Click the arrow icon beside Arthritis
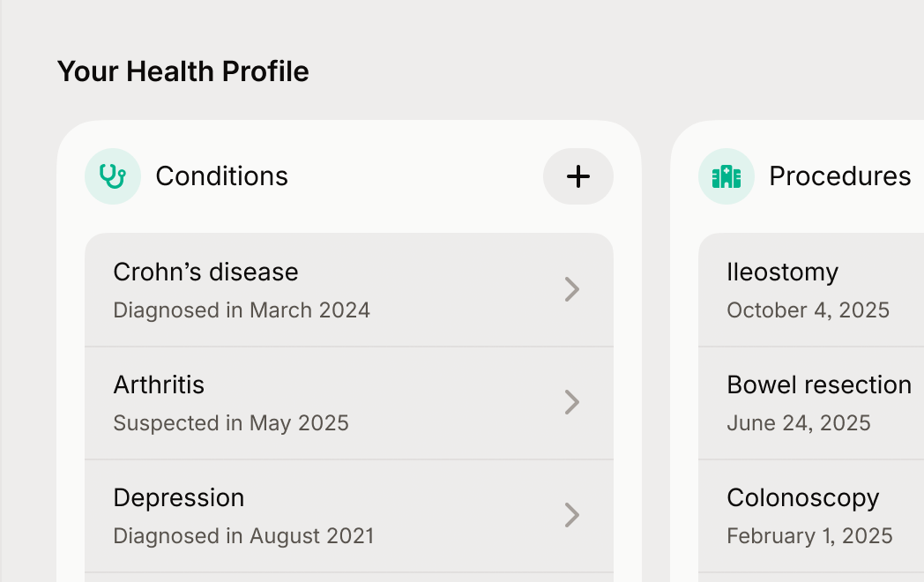The width and height of the screenshot is (924, 582). click(x=572, y=403)
